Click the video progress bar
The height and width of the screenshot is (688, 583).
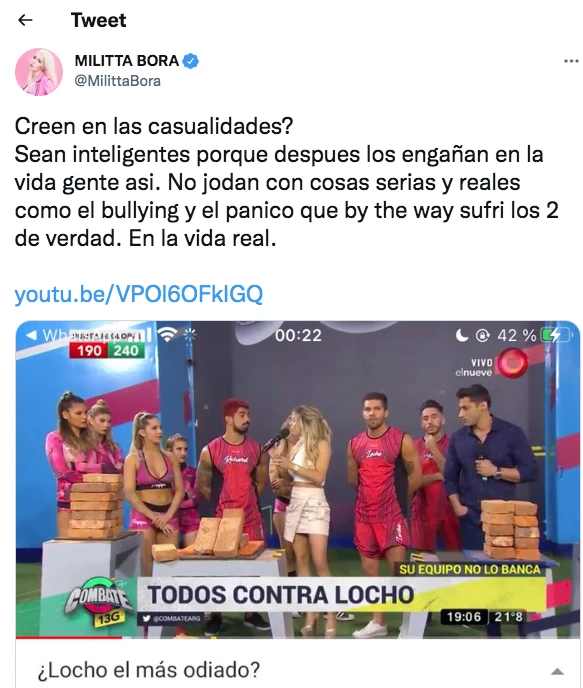[x=298, y=637]
